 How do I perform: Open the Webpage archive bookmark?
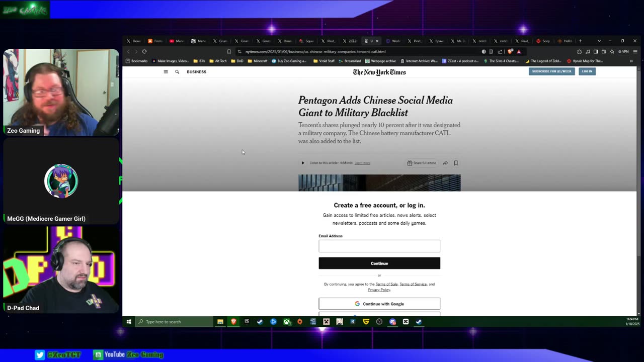[x=380, y=61]
